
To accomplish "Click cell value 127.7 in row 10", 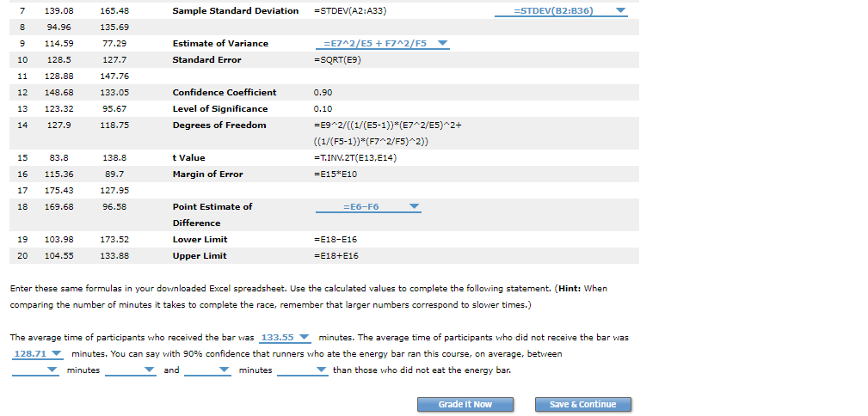I will 114,60.
